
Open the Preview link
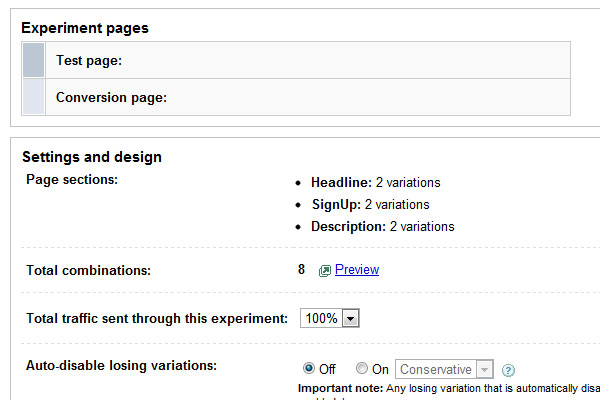point(357,270)
